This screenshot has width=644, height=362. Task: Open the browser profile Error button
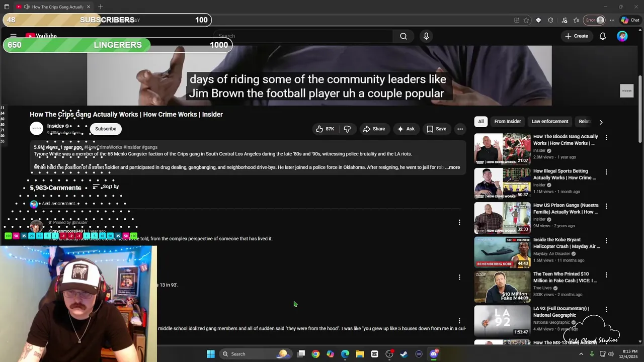(594, 20)
